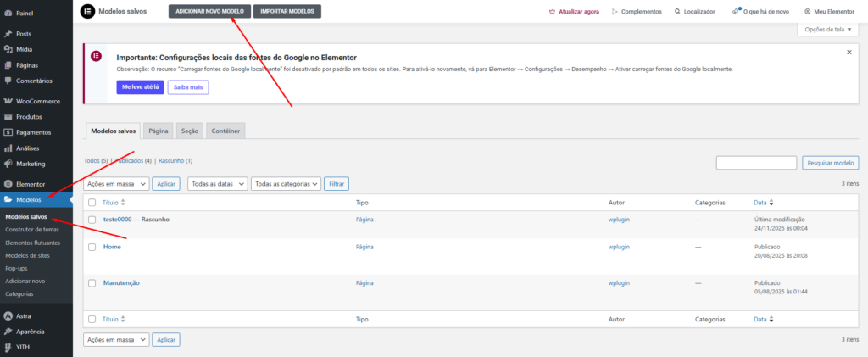Viewport: 868px width, 357px height.
Task: Click the Aparência brush icon
Action: pyautogui.click(x=8, y=332)
